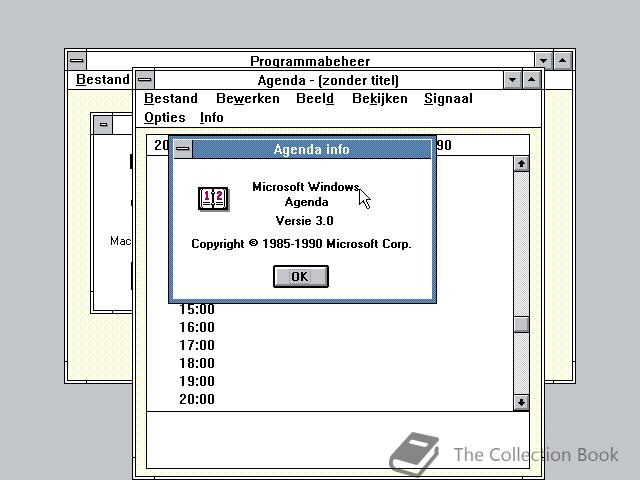
Task: Open the Info menu
Action: pyautogui.click(x=211, y=118)
